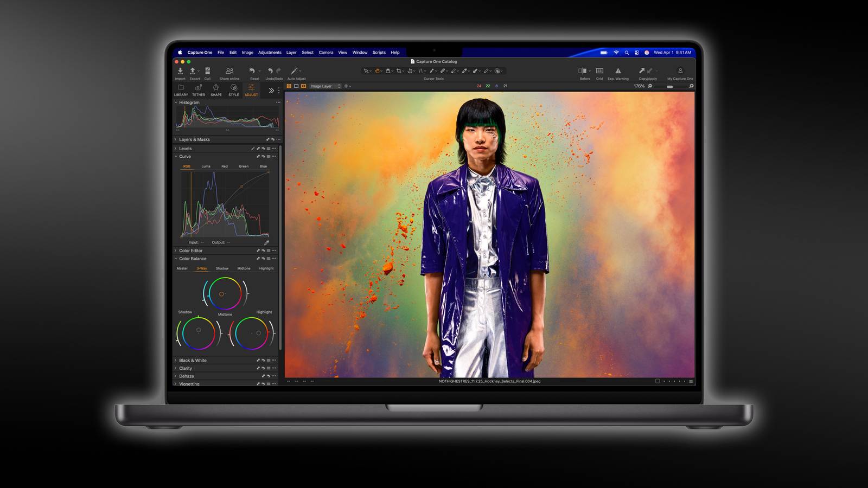
Task: Open the Style tool tab
Action: pyautogui.click(x=233, y=88)
